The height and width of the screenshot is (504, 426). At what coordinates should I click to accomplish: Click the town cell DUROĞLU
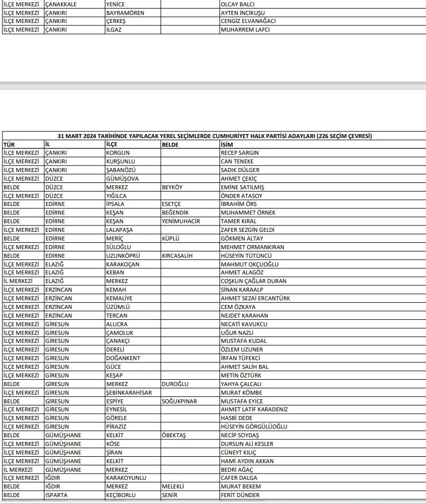point(175,384)
